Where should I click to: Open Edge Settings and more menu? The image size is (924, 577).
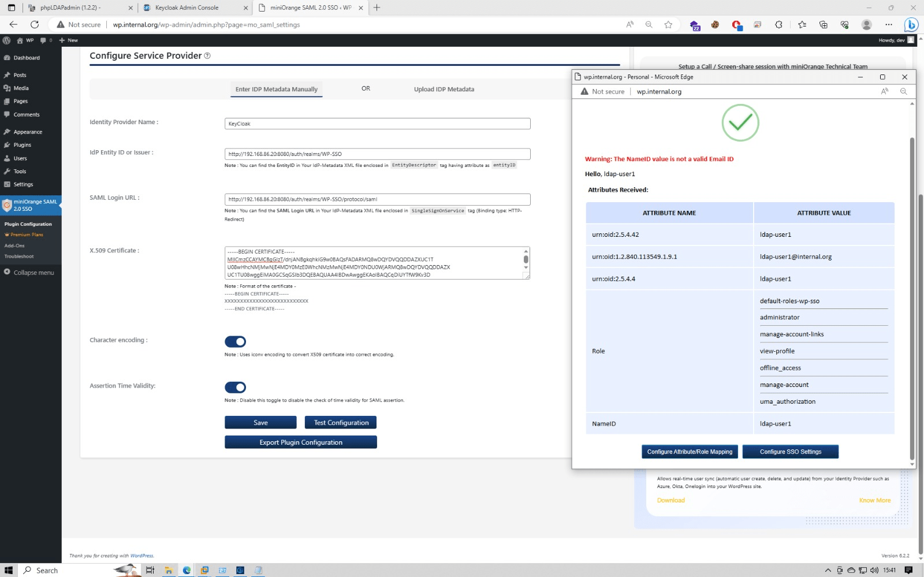click(888, 24)
